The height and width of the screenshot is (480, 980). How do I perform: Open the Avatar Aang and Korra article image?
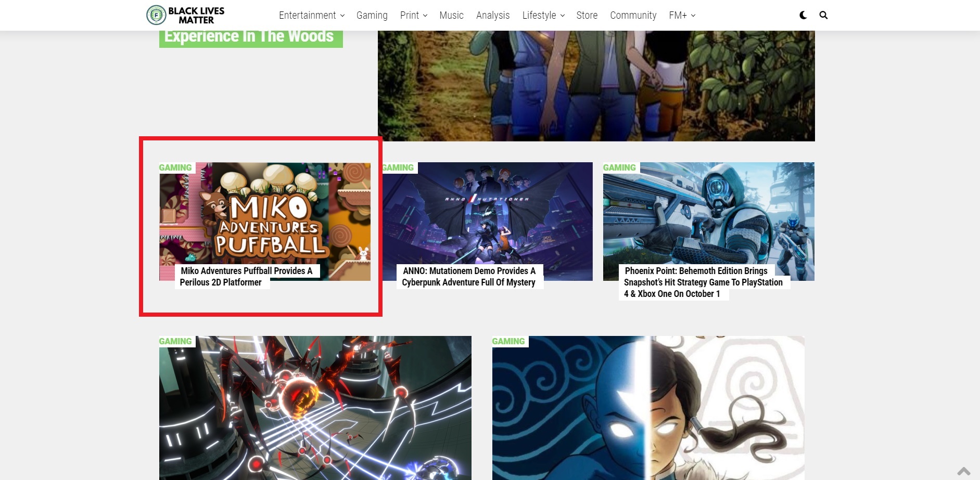coord(648,408)
